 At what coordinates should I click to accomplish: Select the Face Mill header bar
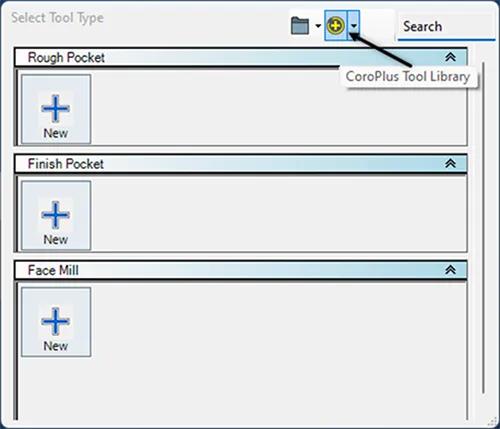coord(241,270)
